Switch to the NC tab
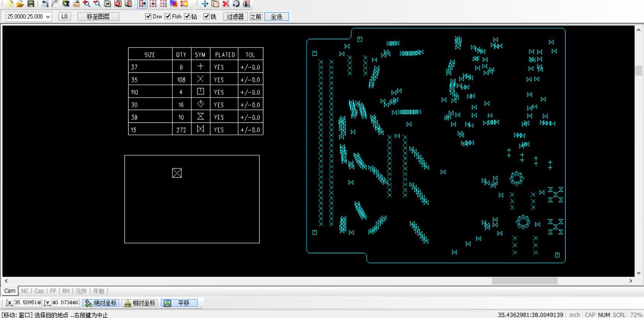The width and height of the screenshot is (644, 318). (25, 291)
